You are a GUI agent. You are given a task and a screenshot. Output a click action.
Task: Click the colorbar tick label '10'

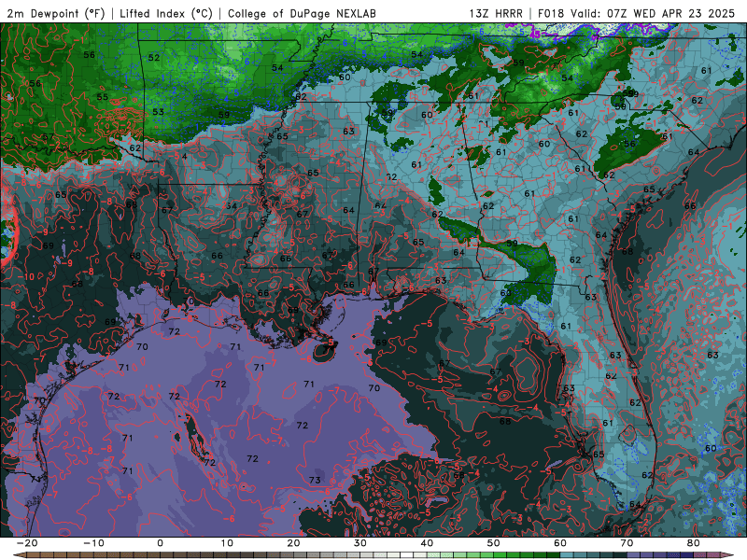pos(227,543)
